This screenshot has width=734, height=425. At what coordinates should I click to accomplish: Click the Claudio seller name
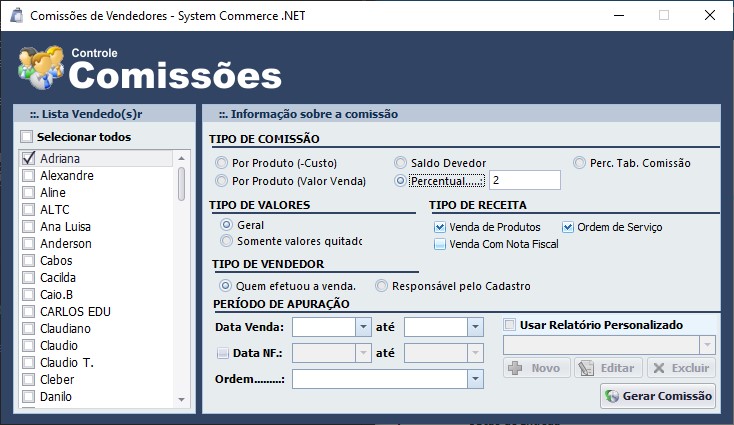coord(59,345)
